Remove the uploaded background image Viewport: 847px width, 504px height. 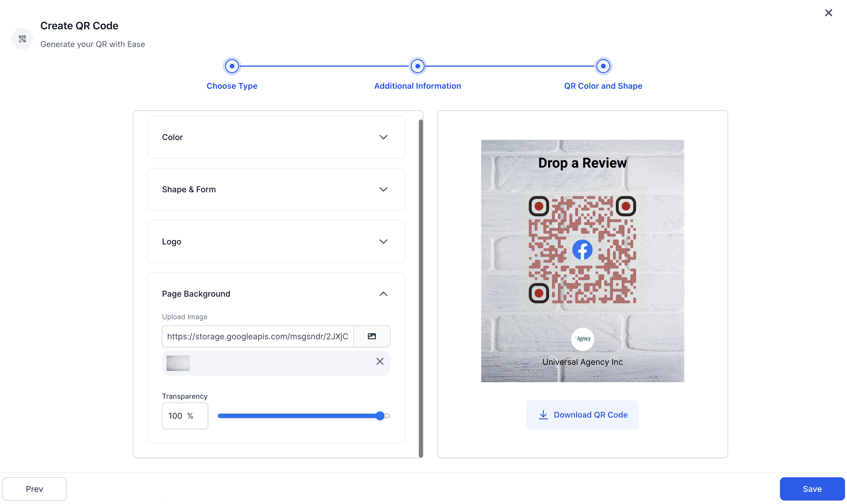pyautogui.click(x=380, y=361)
